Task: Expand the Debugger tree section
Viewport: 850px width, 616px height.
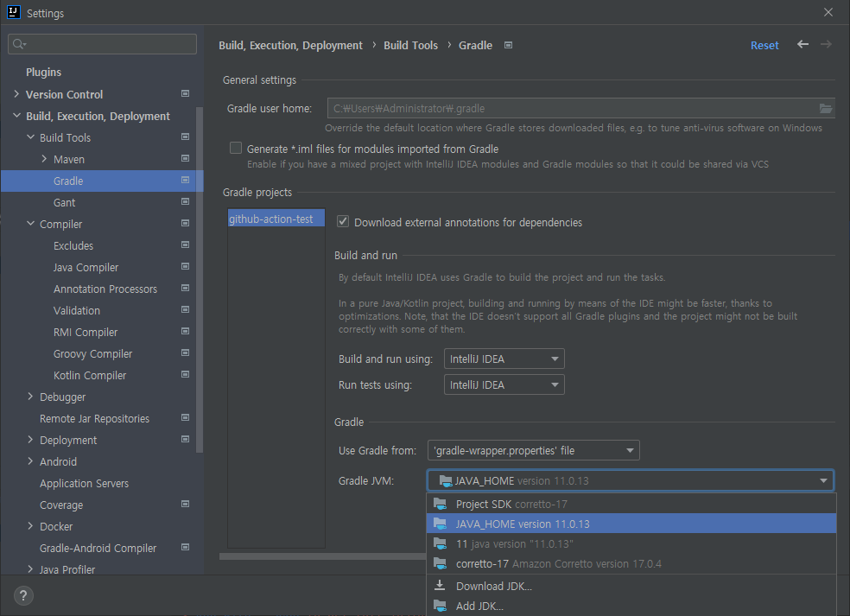Action: click(29, 397)
